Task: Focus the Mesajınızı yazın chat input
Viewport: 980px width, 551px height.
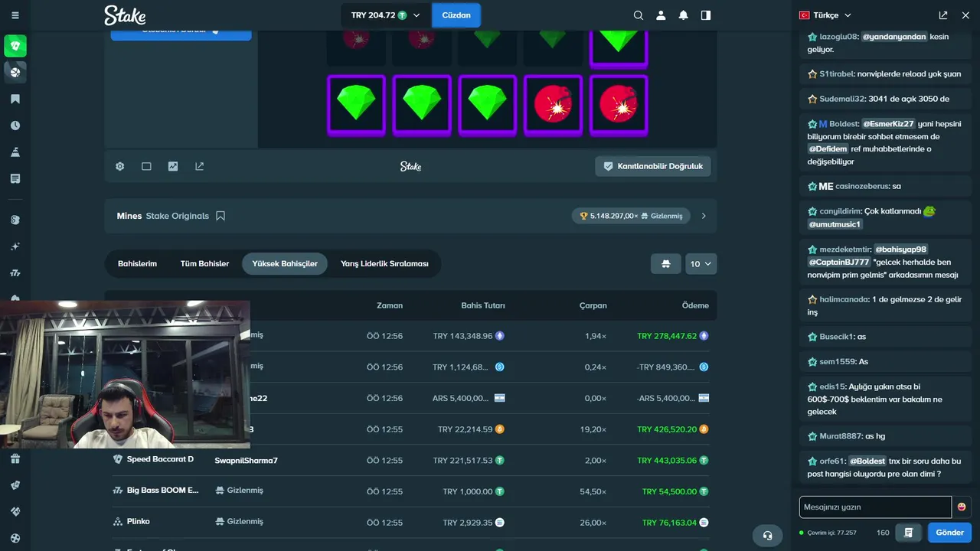Action: click(x=875, y=507)
